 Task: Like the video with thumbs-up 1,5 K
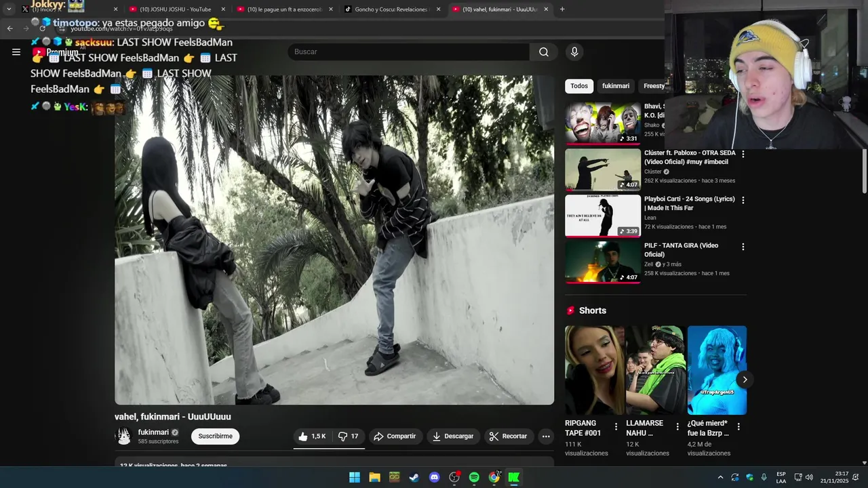point(312,436)
